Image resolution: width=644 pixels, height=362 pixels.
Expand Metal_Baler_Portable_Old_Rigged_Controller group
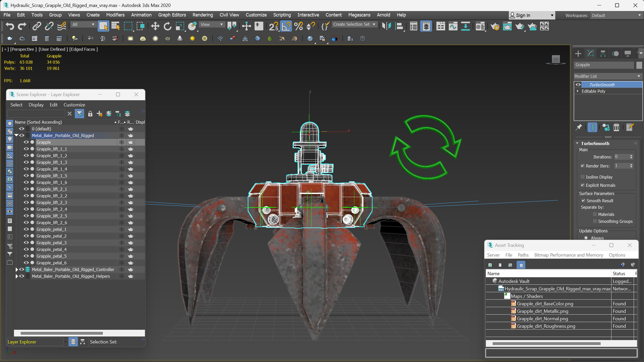[x=17, y=269]
